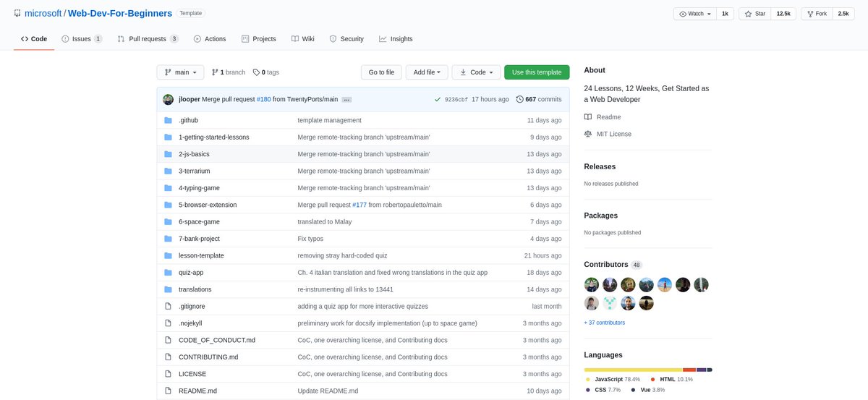Viewport: 868px width, 400px height.
Task: Switch to the Code tab
Action: point(34,39)
